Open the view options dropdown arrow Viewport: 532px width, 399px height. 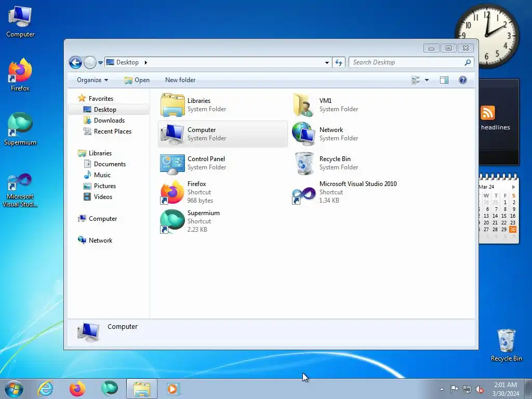pos(427,80)
